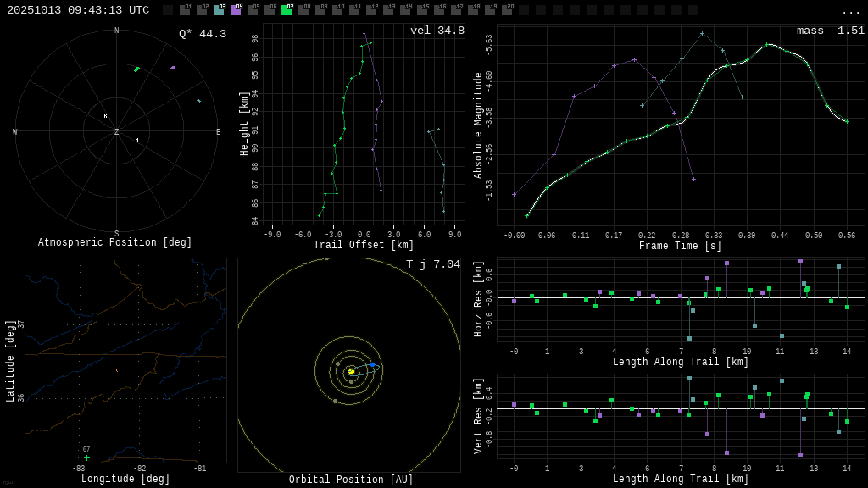The image size is (868, 488).
Task: Click the gray station 20 box
Action: click(507, 10)
